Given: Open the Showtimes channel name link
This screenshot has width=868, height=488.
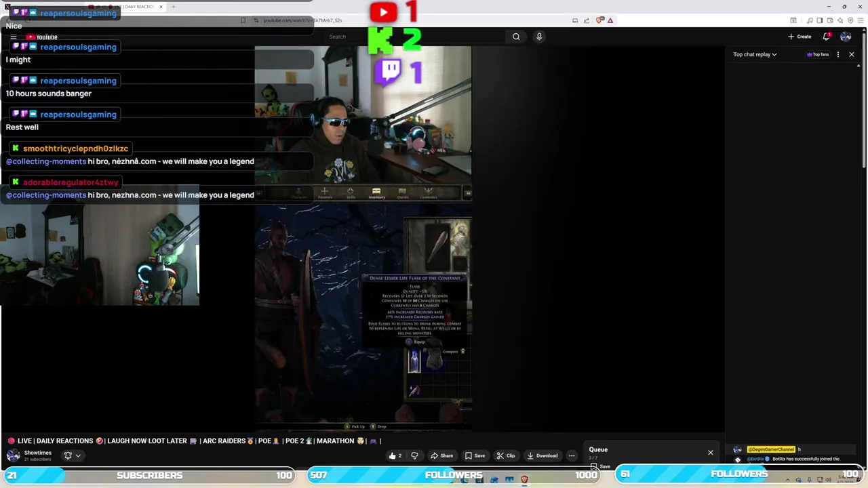Looking at the screenshot, I should click(38, 453).
